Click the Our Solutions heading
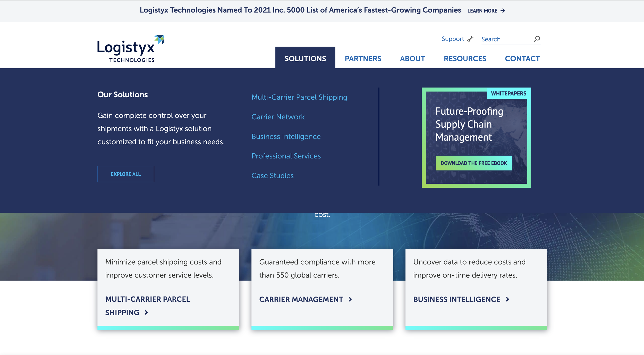Image resolution: width=644 pixels, height=355 pixels. 123,95
